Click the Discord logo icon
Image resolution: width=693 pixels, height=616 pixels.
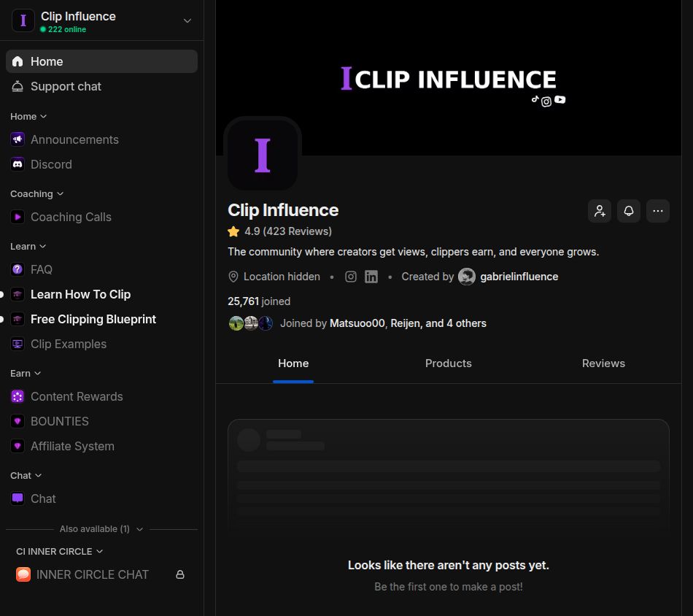[x=18, y=164]
